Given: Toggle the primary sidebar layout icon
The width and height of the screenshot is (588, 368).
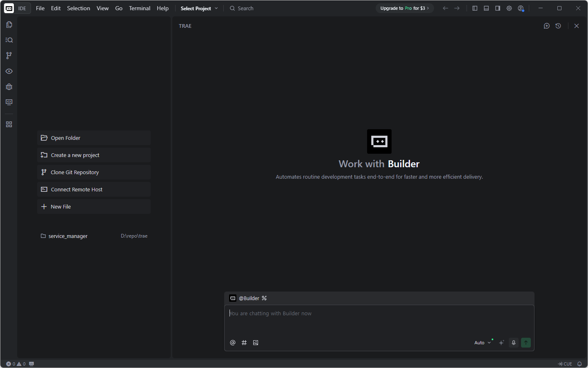Looking at the screenshot, I should 475,8.
